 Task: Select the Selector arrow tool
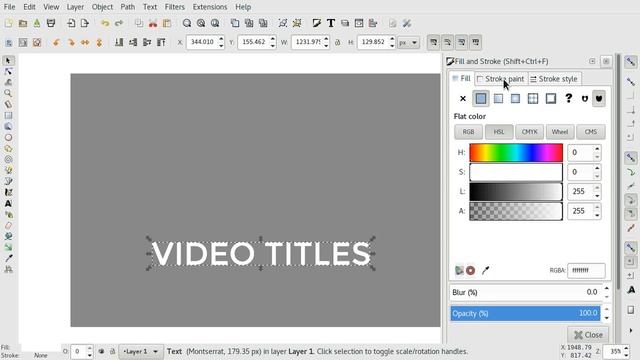[x=8, y=61]
